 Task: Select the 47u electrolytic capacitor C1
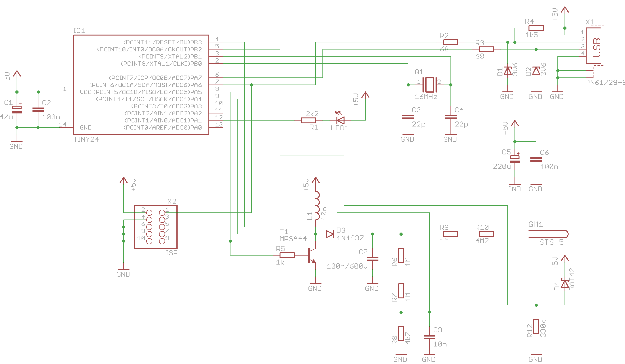(17, 109)
